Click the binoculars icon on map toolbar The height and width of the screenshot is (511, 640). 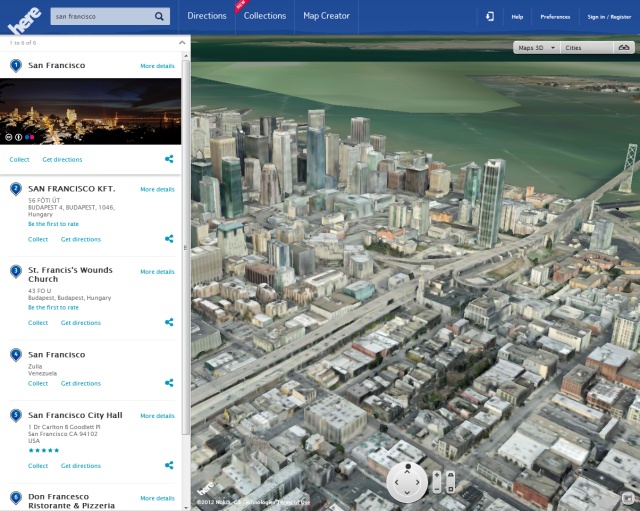coord(624,47)
